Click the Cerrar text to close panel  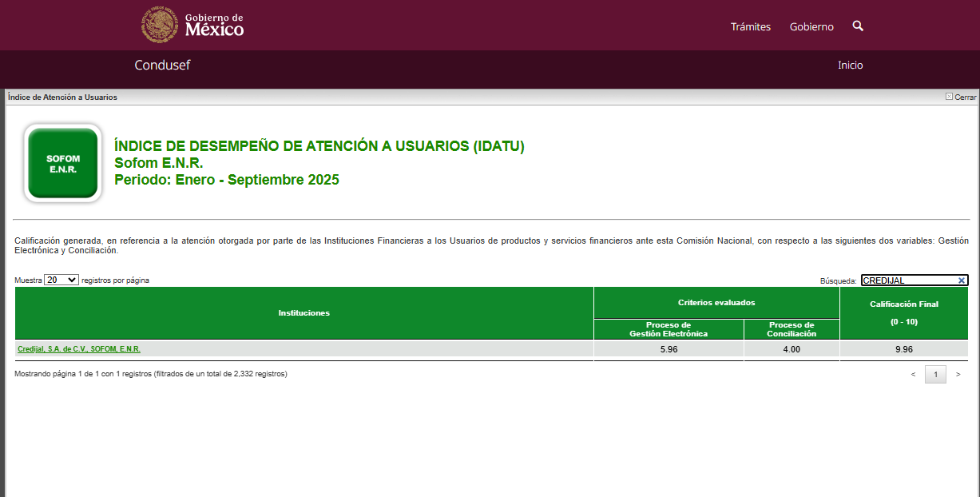pos(965,97)
